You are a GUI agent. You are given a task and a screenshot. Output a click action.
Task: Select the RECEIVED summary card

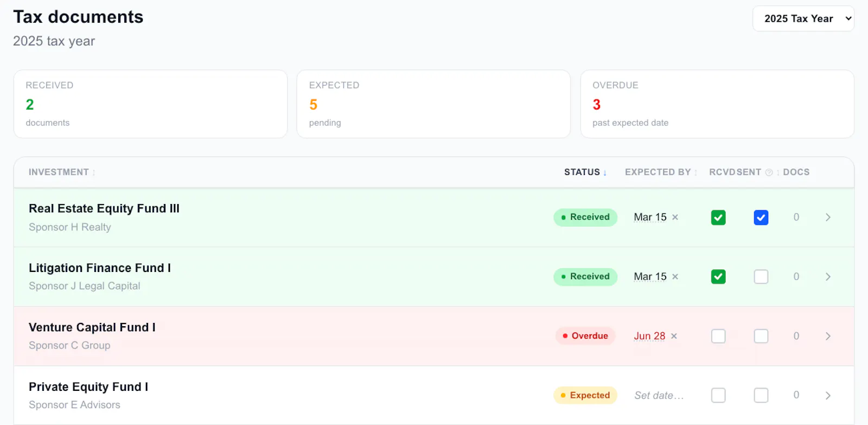pyautogui.click(x=150, y=104)
